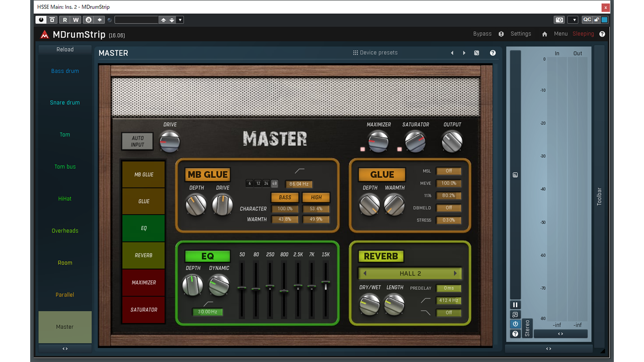Open the preset dropdown arrow in the toolbar
This screenshot has height=362, width=644.
tap(180, 20)
